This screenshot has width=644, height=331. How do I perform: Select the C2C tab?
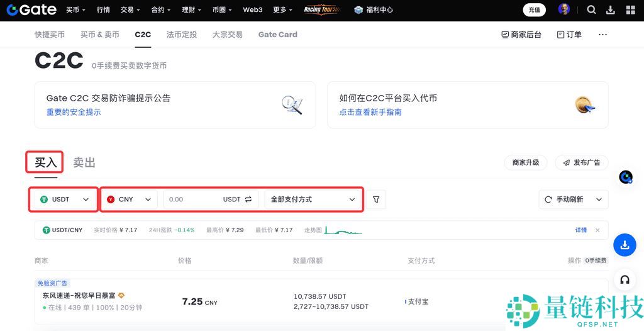143,35
